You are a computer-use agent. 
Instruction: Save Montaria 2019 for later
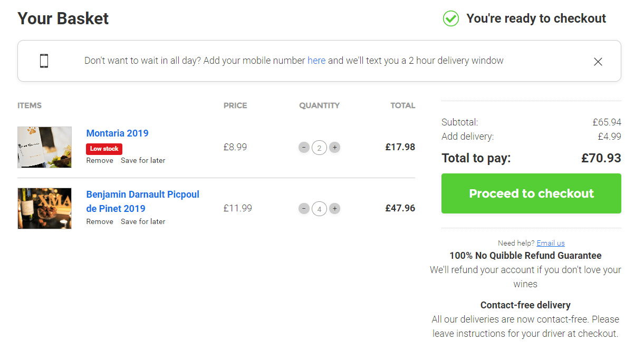click(x=143, y=160)
